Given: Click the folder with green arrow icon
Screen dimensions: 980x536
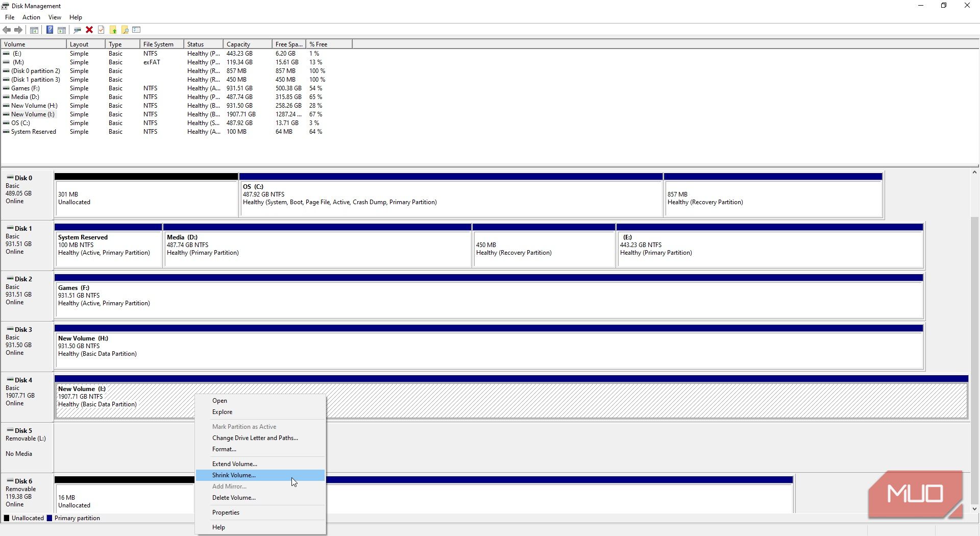Looking at the screenshot, I should pyautogui.click(x=113, y=30).
